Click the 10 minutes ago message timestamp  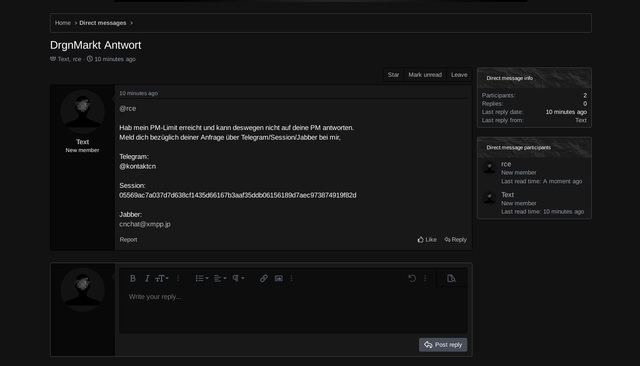pos(138,93)
